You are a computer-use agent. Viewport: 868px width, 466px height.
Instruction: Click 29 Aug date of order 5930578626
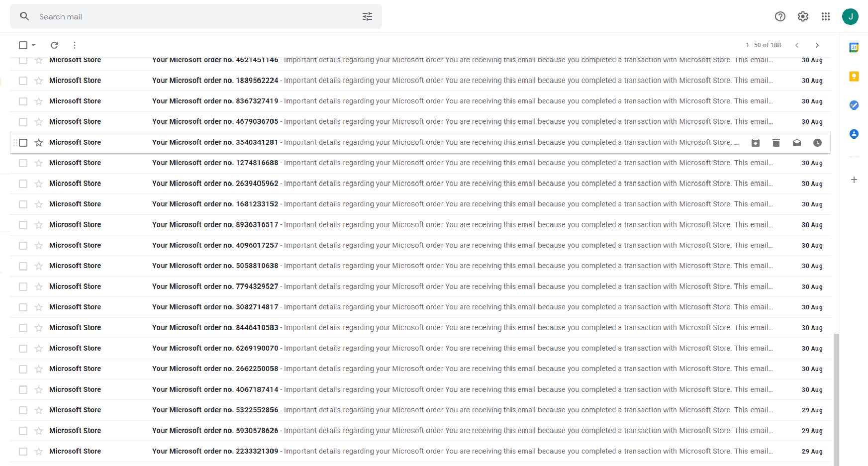[x=812, y=431]
